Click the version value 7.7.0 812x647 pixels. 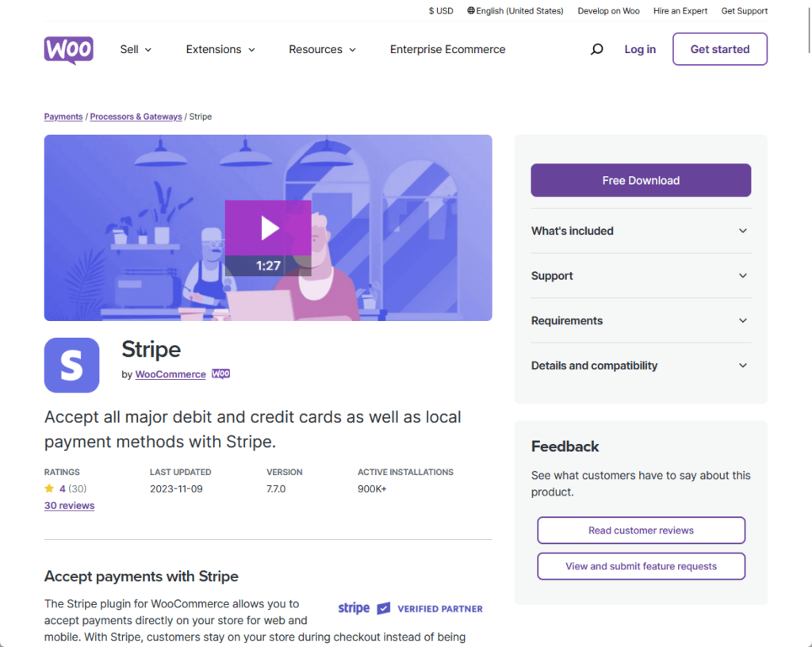pos(276,488)
